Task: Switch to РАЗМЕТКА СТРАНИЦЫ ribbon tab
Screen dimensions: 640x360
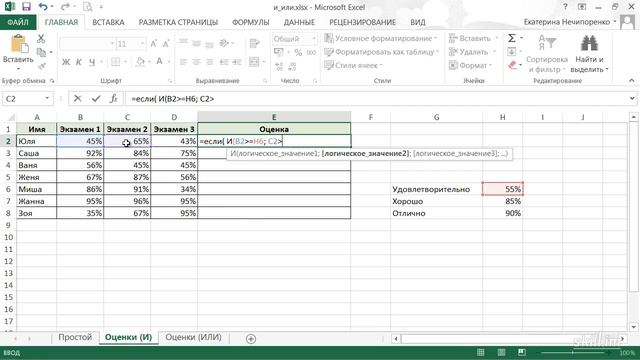Action: click(x=178, y=22)
